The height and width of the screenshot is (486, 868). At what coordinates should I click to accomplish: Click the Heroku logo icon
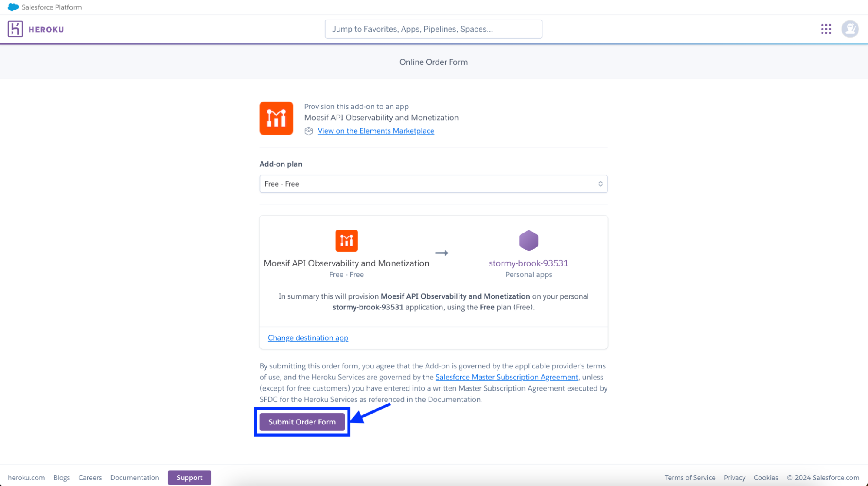click(15, 29)
